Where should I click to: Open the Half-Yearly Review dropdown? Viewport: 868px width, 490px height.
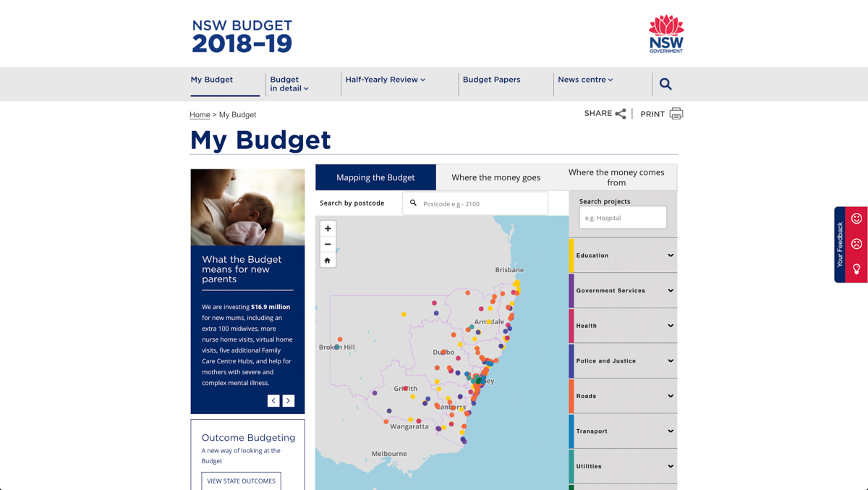pos(386,80)
